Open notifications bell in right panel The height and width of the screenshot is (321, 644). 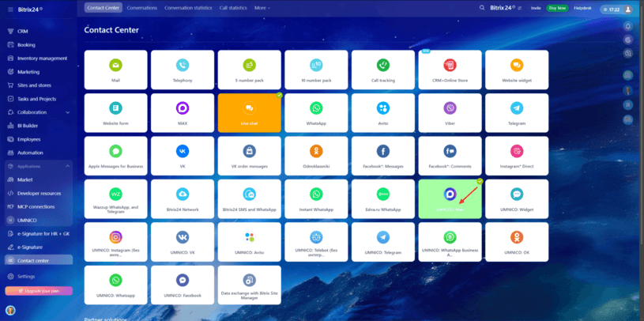coord(627,26)
